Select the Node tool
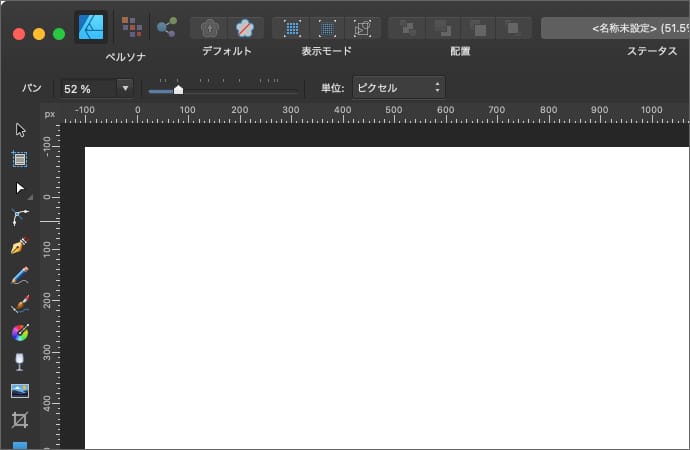The height and width of the screenshot is (450, 690). pyautogui.click(x=20, y=187)
